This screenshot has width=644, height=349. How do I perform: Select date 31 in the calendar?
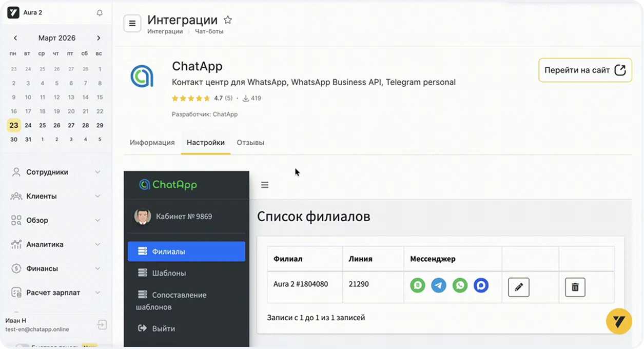click(28, 140)
